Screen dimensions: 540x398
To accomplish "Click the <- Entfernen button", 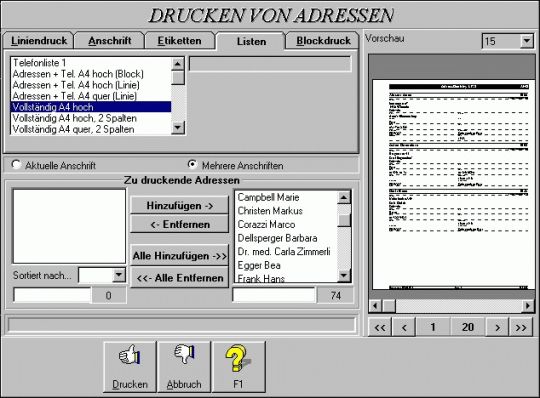I will coord(179,224).
